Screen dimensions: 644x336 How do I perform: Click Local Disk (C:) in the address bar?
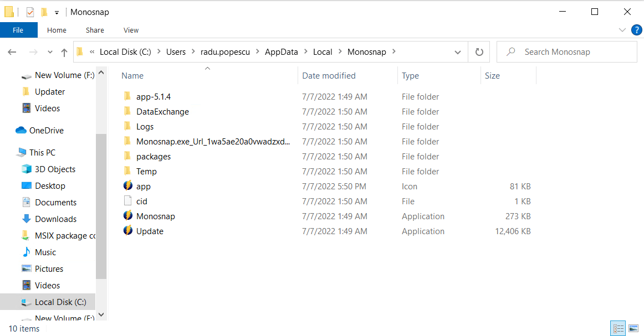pos(125,51)
